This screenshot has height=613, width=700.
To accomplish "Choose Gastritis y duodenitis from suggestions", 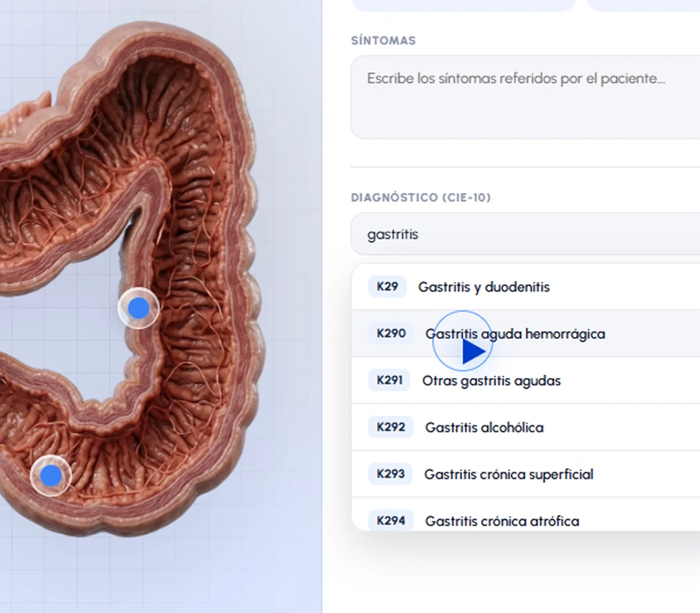I will (525, 287).
